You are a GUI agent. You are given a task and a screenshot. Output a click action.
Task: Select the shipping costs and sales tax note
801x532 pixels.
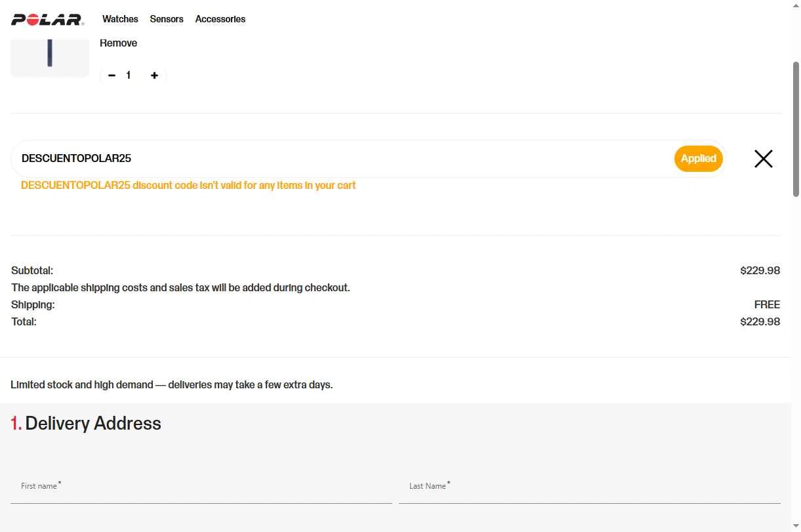click(x=180, y=287)
